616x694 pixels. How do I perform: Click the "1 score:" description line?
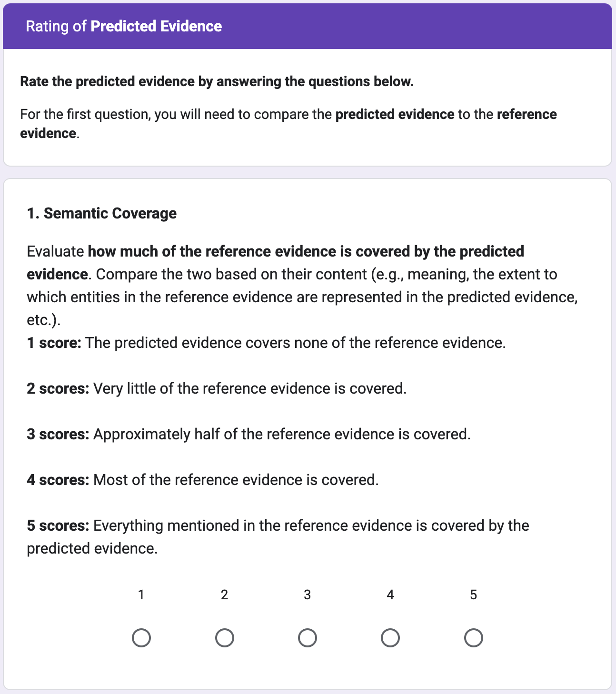tap(266, 343)
